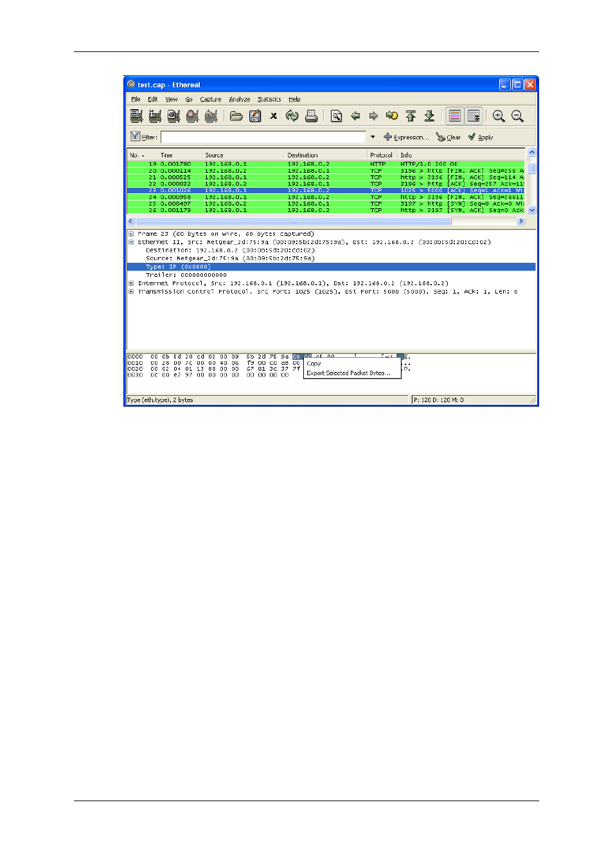Select packet number 26 row
613x868 pixels.
(x=326, y=210)
